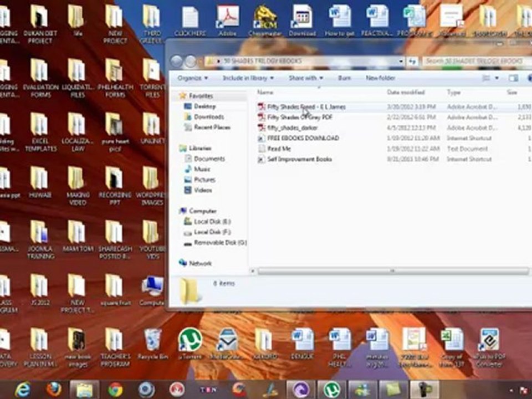The height and width of the screenshot is (399, 532).
Task: Open the Include in library dropdown
Action: pos(248,78)
